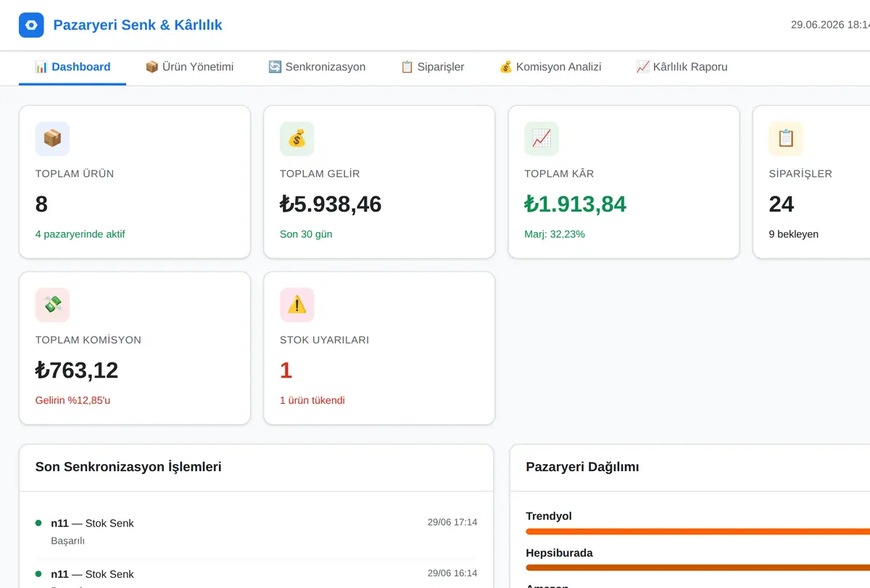Click the 'Son Senkronizasyon İşlemleri' heading
Image resolution: width=870 pixels, height=588 pixels.
[128, 467]
